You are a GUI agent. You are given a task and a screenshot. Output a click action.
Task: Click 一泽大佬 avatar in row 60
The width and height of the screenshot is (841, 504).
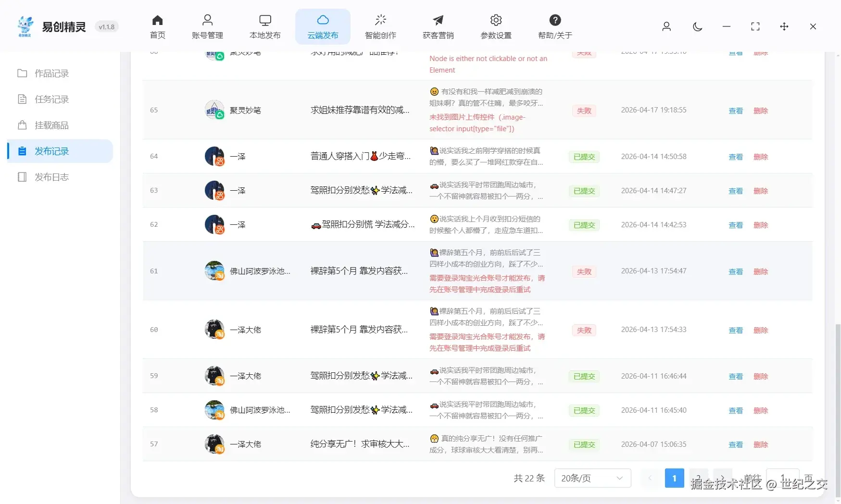(214, 329)
